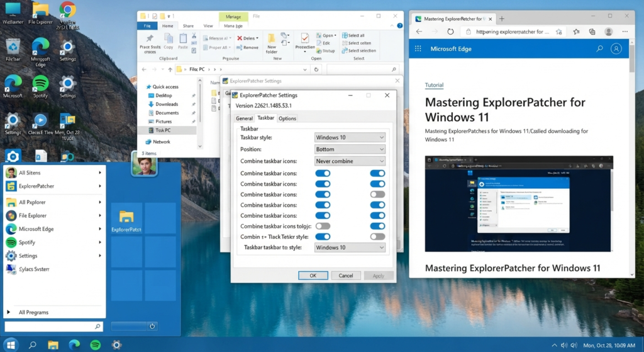This screenshot has height=352, width=644.
Task: Click the lock icon in Edge address bar
Action: pyautogui.click(x=468, y=31)
